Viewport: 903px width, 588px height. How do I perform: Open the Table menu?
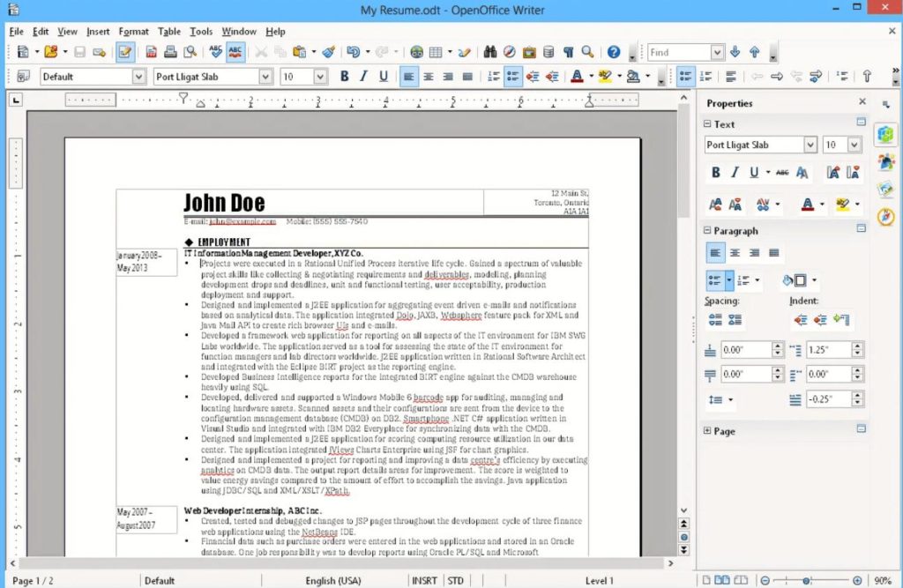(169, 32)
